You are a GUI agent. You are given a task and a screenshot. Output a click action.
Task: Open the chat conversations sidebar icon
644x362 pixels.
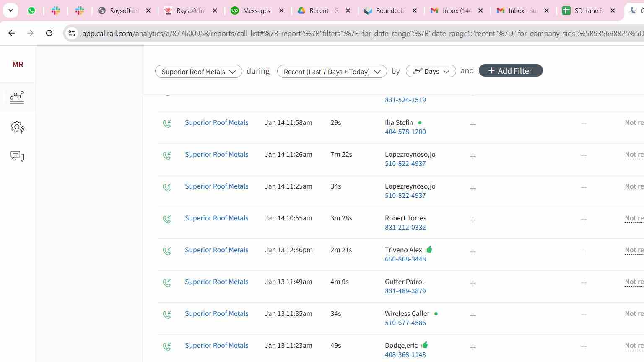click(x=17, y=156)
